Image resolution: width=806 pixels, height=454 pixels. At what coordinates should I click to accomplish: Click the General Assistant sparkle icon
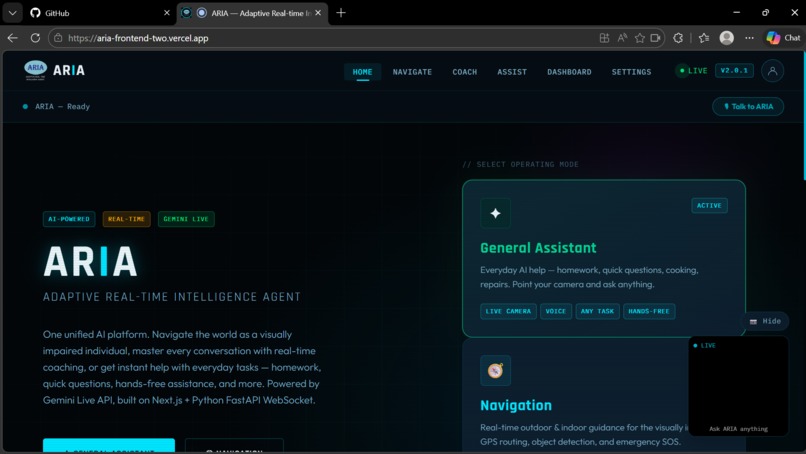point(496,213)
